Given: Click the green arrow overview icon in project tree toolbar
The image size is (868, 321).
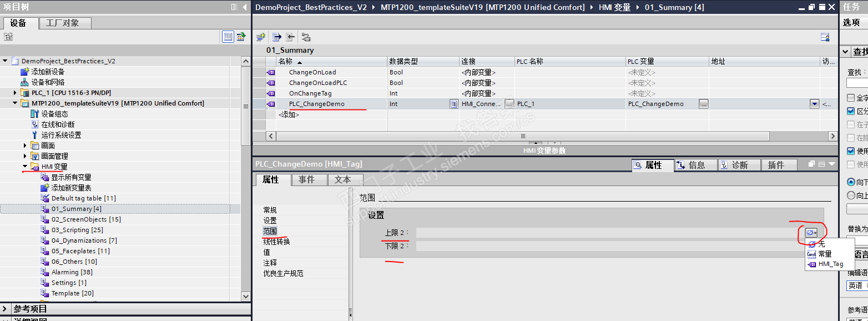Looking at the screenshot, I should 241,37.
